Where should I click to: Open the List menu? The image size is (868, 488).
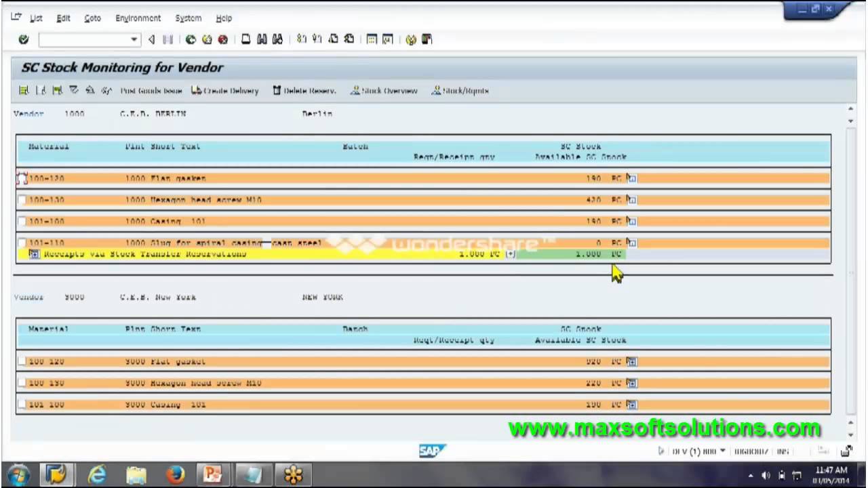click(x=36, y=18)
